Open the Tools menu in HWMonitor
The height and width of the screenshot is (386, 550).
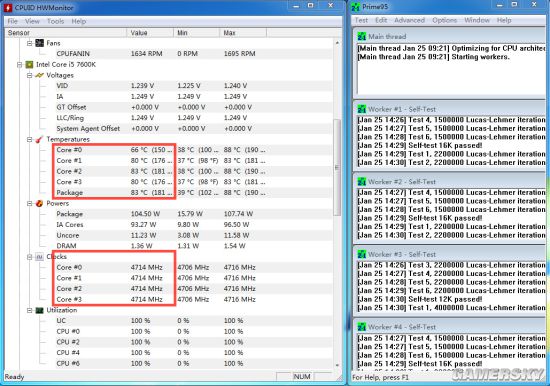coord(55,21)
